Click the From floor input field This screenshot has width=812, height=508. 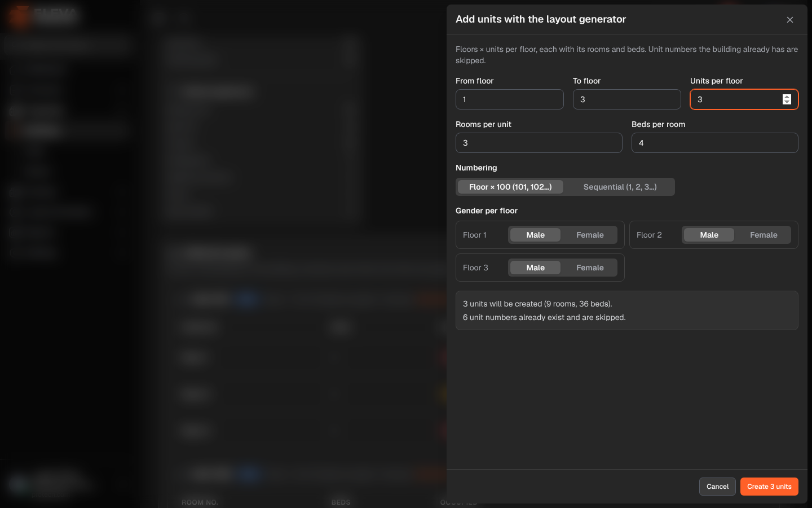coord(510,99)
